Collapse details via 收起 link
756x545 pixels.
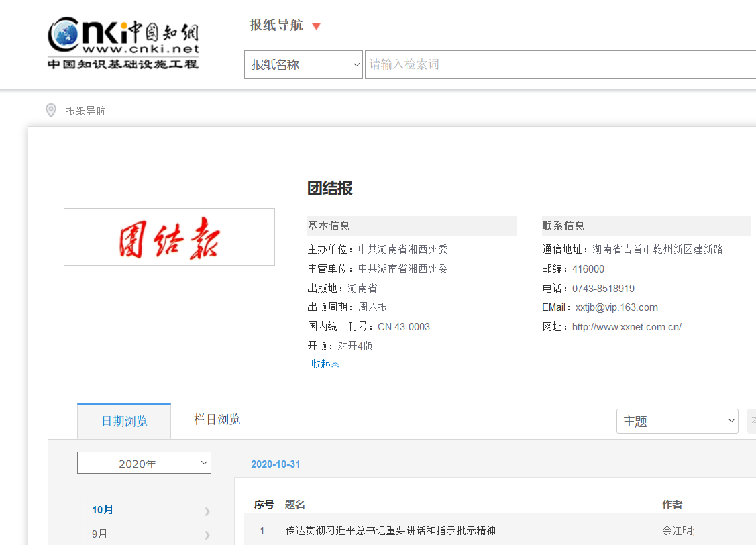325,364
